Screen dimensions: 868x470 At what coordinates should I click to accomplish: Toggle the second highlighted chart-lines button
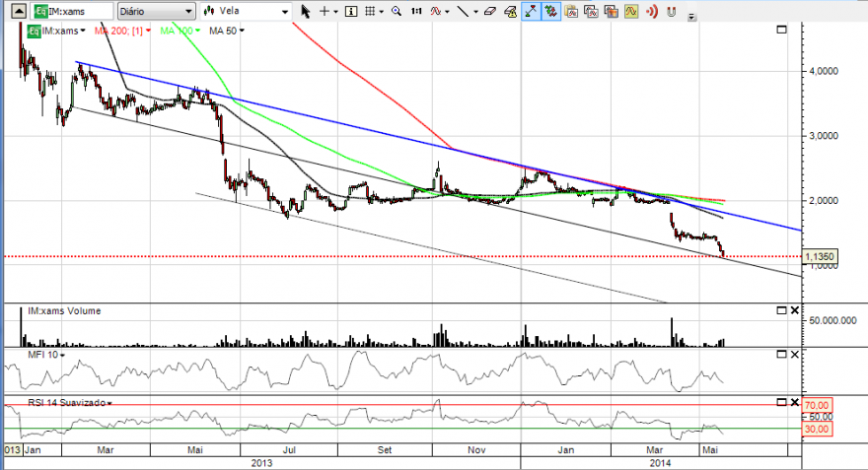(x=550, y=11)
